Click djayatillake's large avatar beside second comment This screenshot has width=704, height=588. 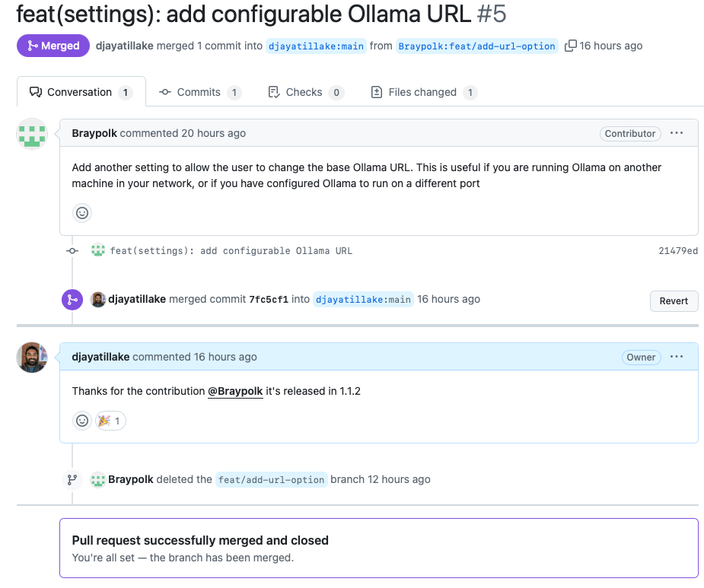[32, 358]
